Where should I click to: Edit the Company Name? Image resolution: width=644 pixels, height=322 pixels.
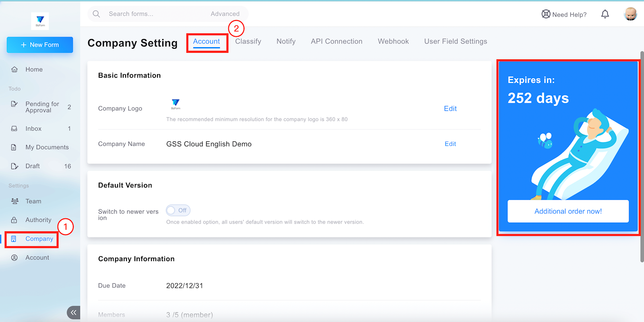point(450,144)
